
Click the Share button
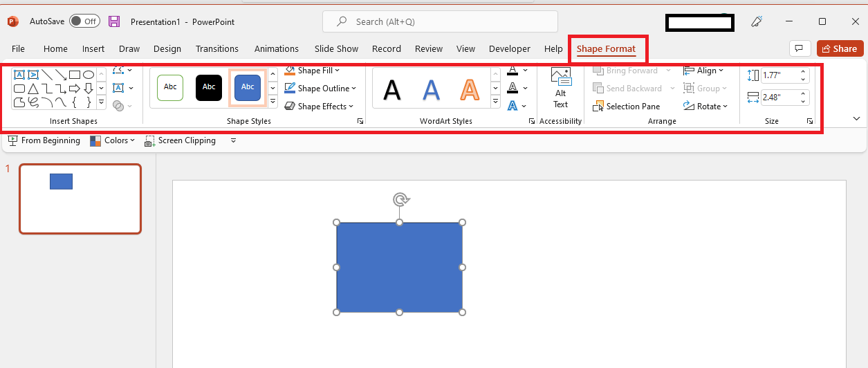tap(840, 48)
